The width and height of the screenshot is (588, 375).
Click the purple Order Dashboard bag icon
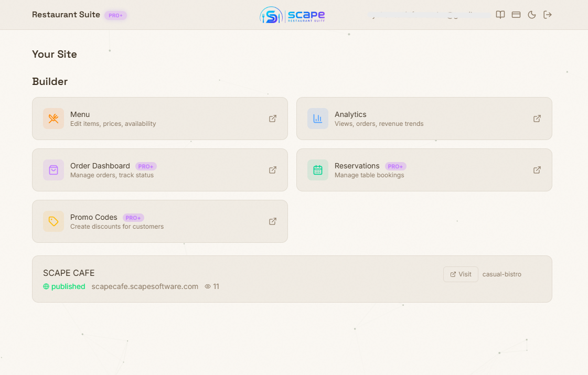click(54, 170)
